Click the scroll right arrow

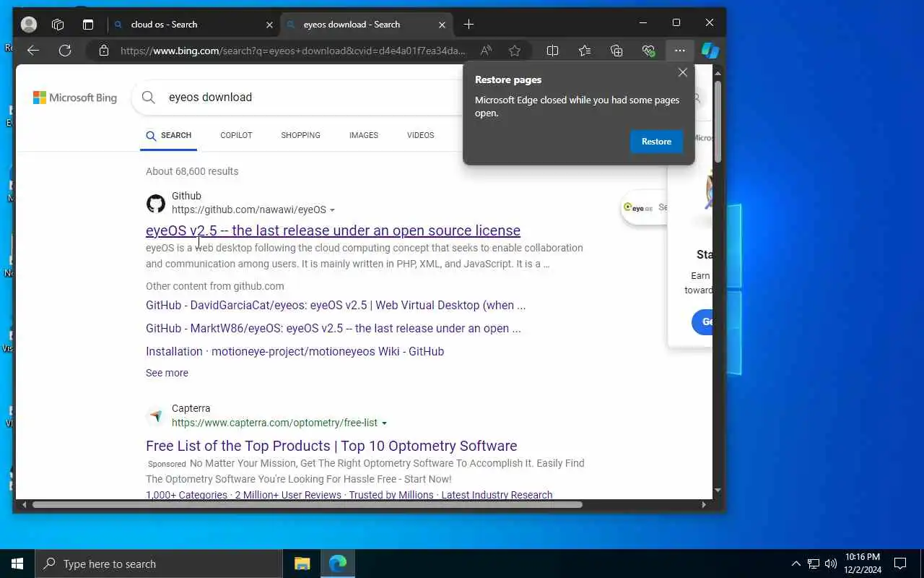(x=705, y=504)
